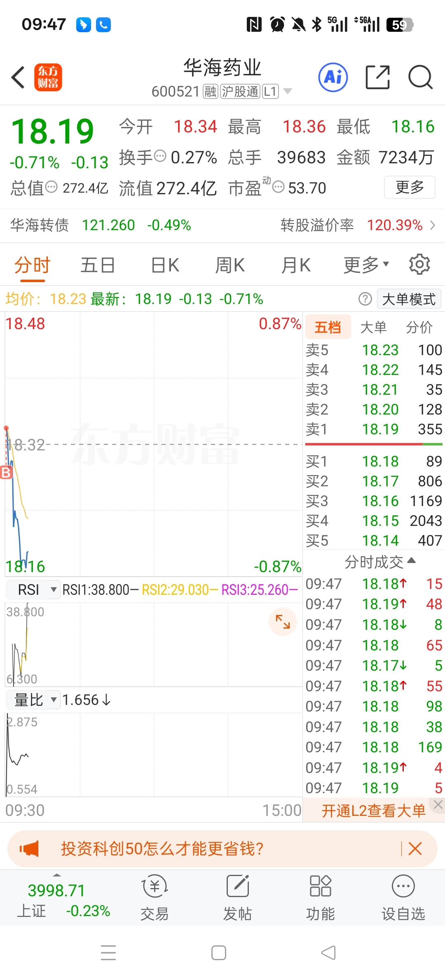
Task: Tap info bubble next to 总值
Action: [51, 187]
